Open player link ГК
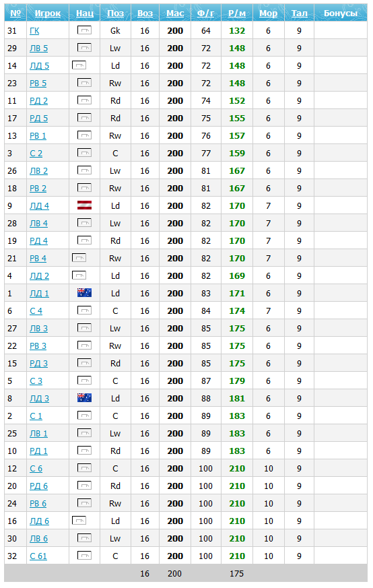The width and height of the screenshot is (373, 588). (x=34, y=31)
